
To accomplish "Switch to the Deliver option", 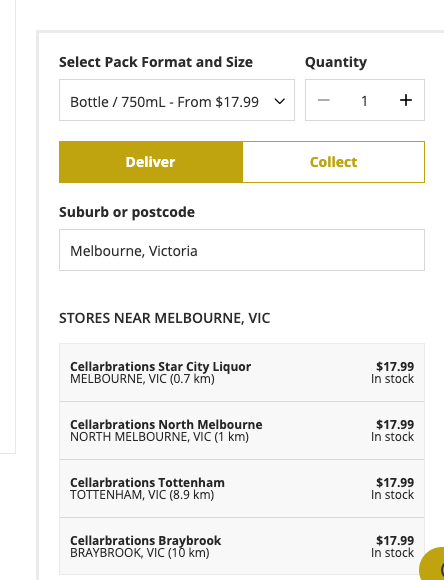I will tap(151, 162).
